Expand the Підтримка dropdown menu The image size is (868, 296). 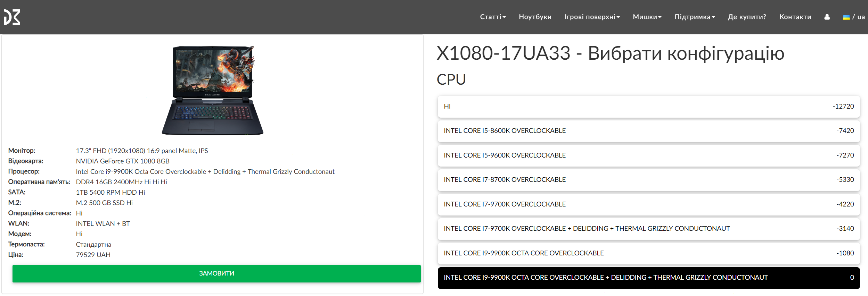[695, 17]
